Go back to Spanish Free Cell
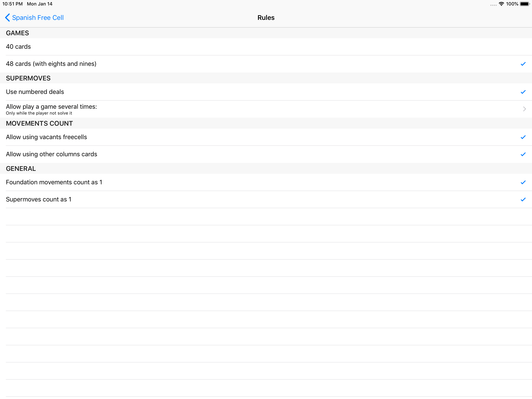 (38, 18)
